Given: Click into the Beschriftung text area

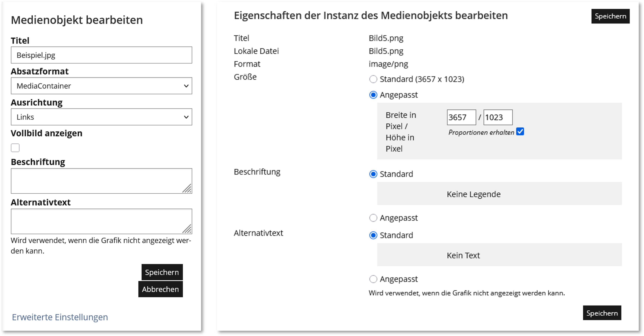Looking at the screenshot, I should coord(101,181).
